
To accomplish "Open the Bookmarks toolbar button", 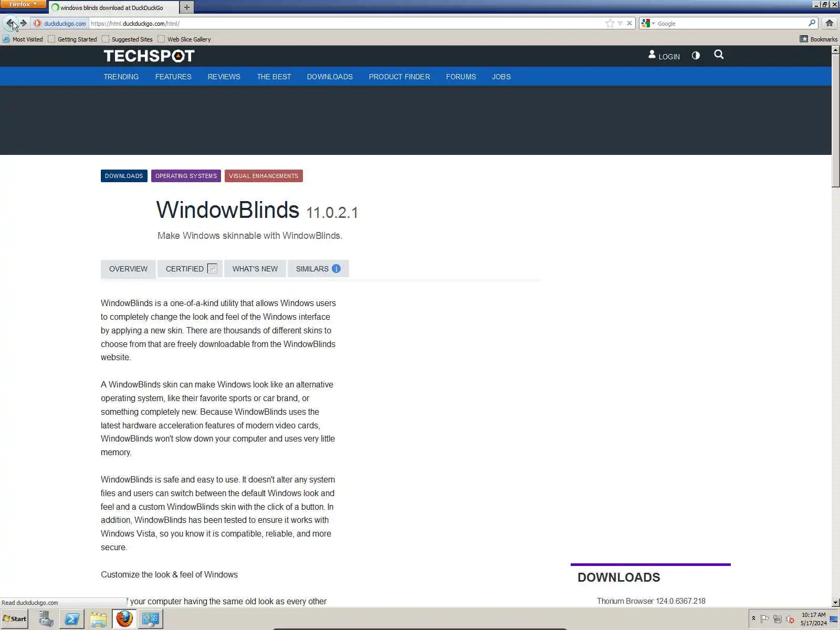I will (818, 39).
